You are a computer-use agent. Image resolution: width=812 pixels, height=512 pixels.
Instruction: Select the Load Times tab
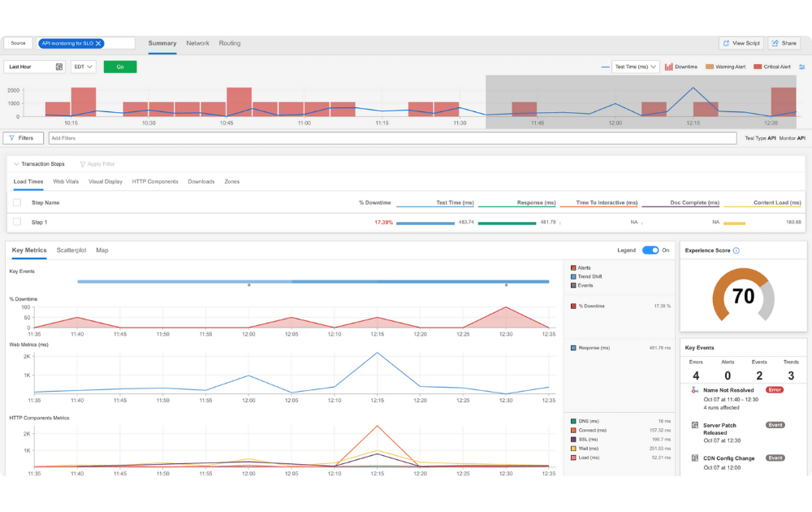28,182
